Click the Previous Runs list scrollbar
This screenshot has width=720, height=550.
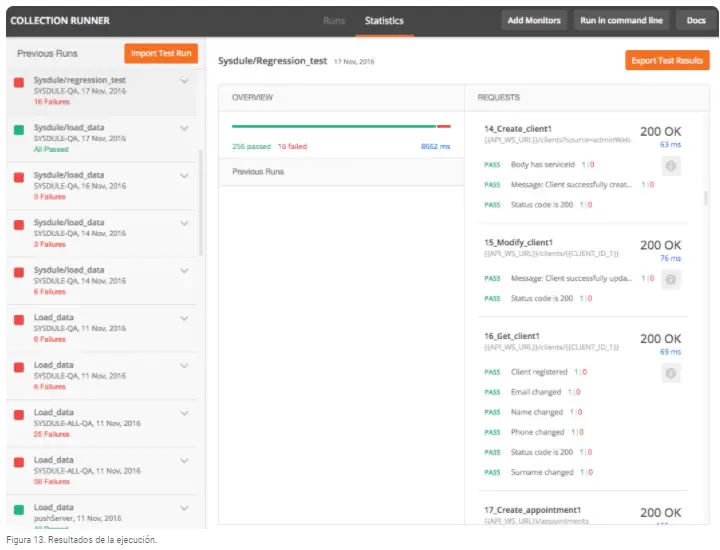tap(201, 200)
